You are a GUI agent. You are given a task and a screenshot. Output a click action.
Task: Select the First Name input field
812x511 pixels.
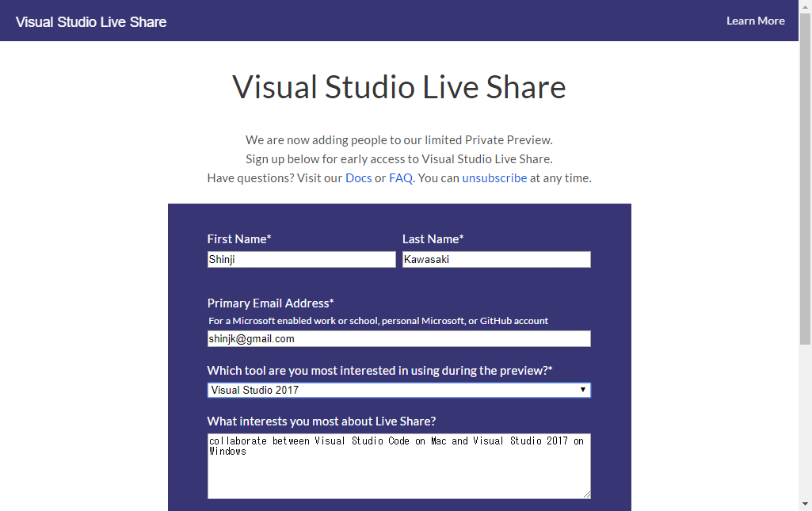[x=301, y=259]
